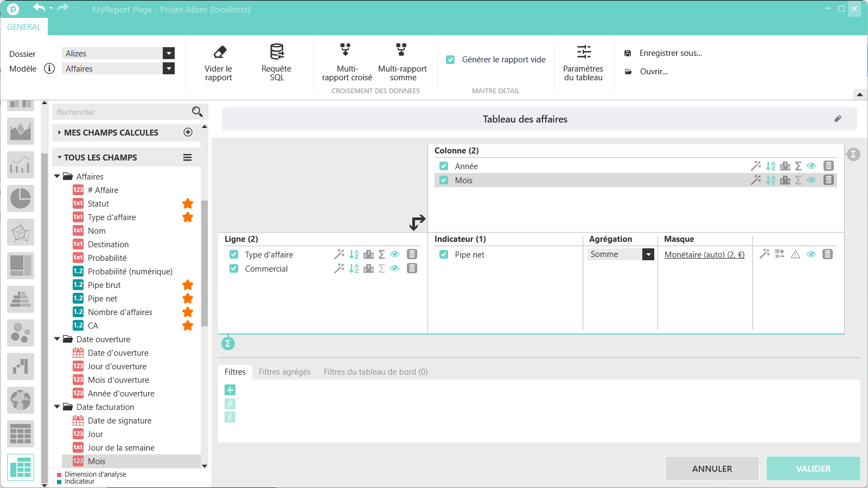Uncheck Générer le rapport vide
The width and height of the screenshot is (868, 488).
(450, 60)
